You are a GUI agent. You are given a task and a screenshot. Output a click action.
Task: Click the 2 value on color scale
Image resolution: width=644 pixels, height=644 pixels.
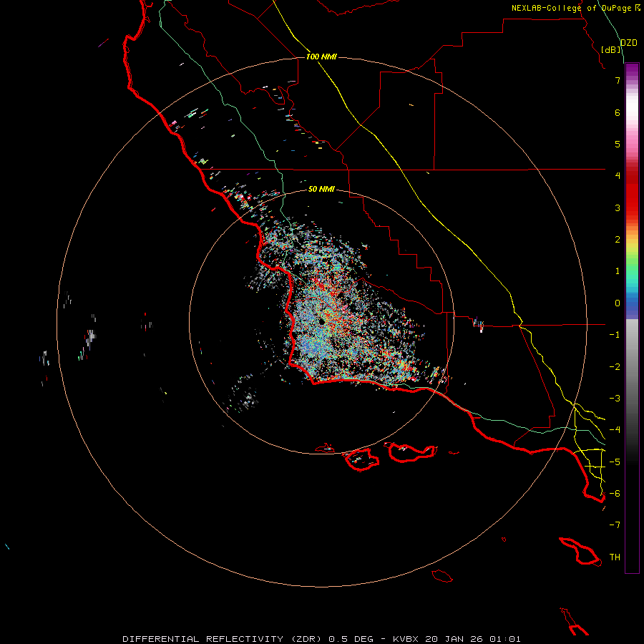pos(618,240)
